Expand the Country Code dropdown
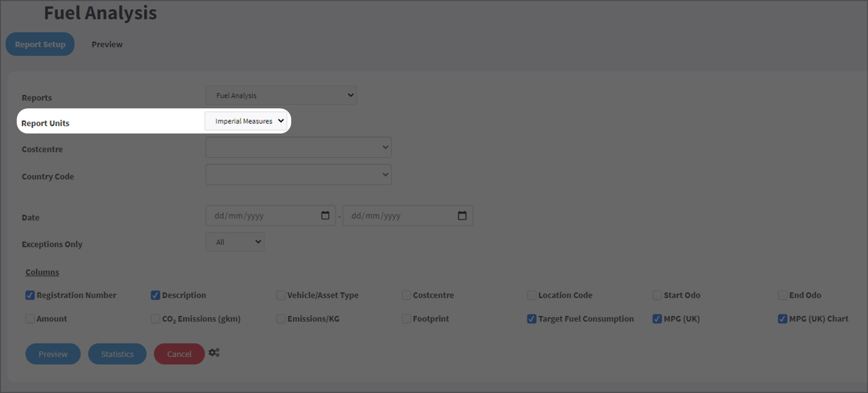This screenshot has height=393, width=868. pyautogui.click(x=299, y=174)
